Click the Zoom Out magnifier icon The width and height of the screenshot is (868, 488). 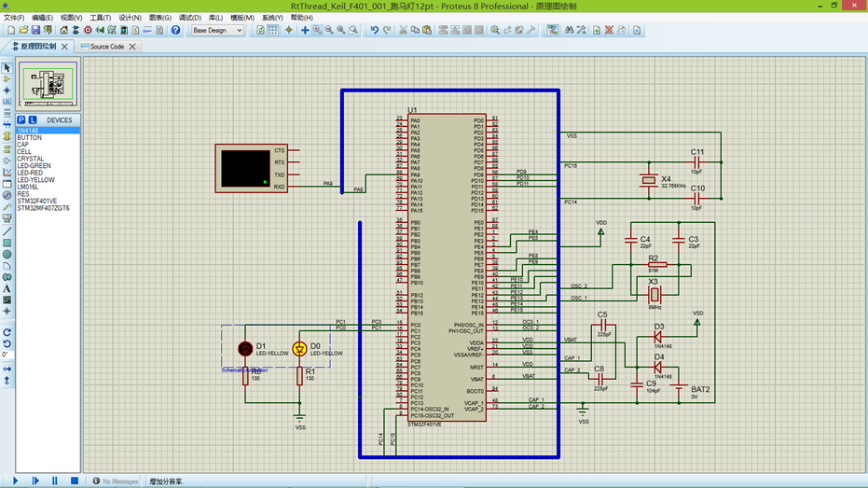(x=329, y=30)
